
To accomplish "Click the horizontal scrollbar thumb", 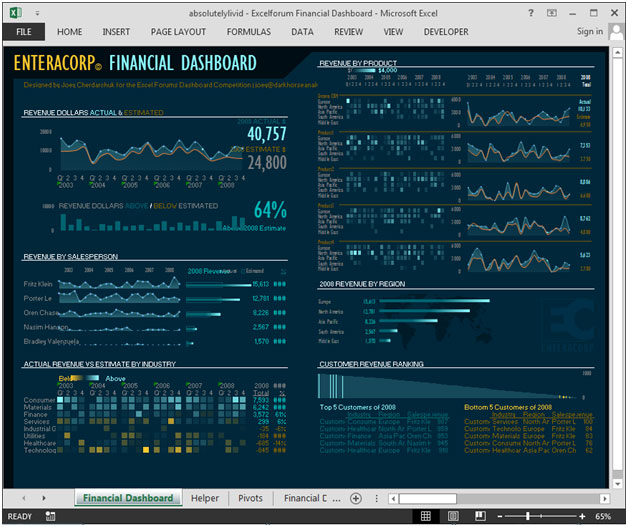I will coord(427,499).
